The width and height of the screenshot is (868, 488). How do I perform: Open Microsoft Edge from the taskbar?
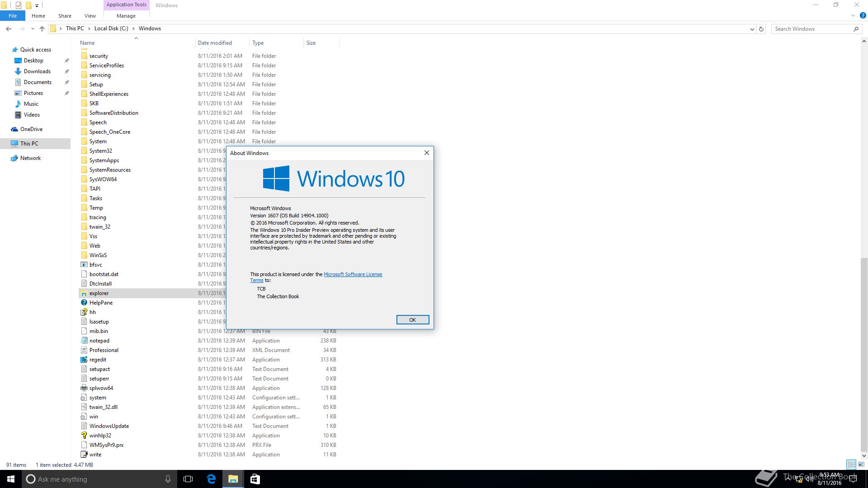coord(211,479)
